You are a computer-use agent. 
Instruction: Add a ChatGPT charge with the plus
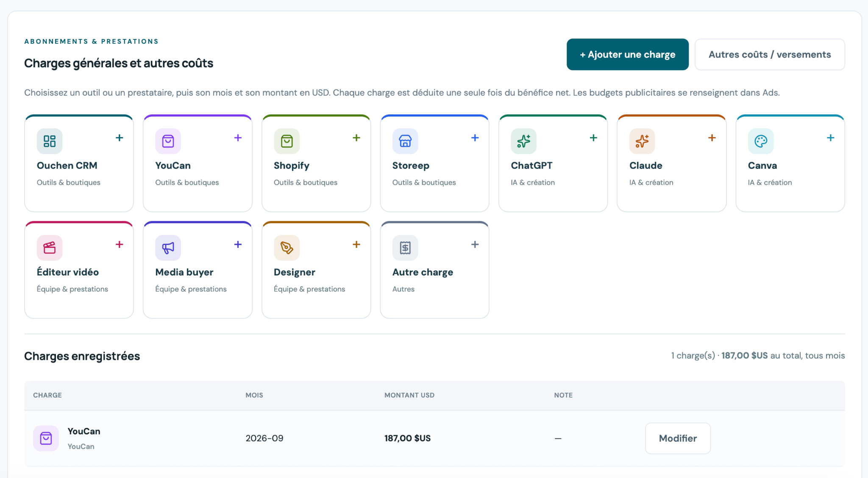(594, 138)
